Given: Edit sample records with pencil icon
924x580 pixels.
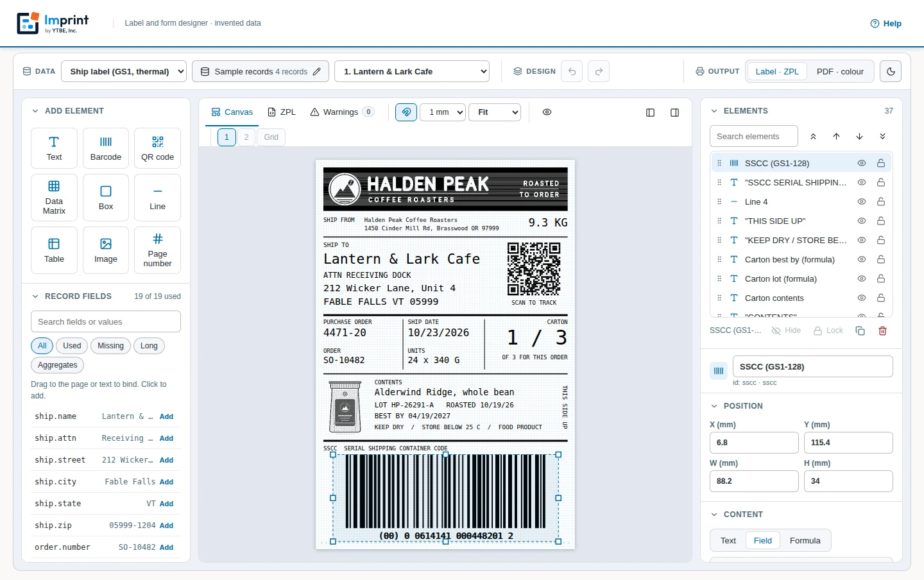Looking at the screenshot, I should coord(317,72).
